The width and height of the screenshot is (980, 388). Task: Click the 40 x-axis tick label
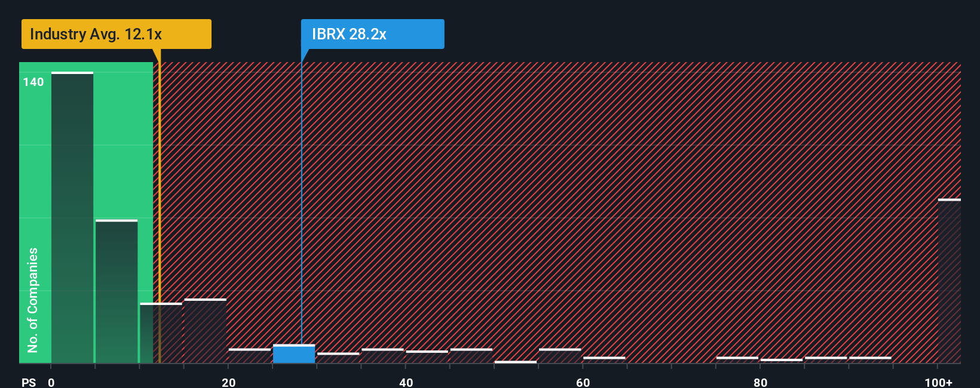[x=406, y=382]
